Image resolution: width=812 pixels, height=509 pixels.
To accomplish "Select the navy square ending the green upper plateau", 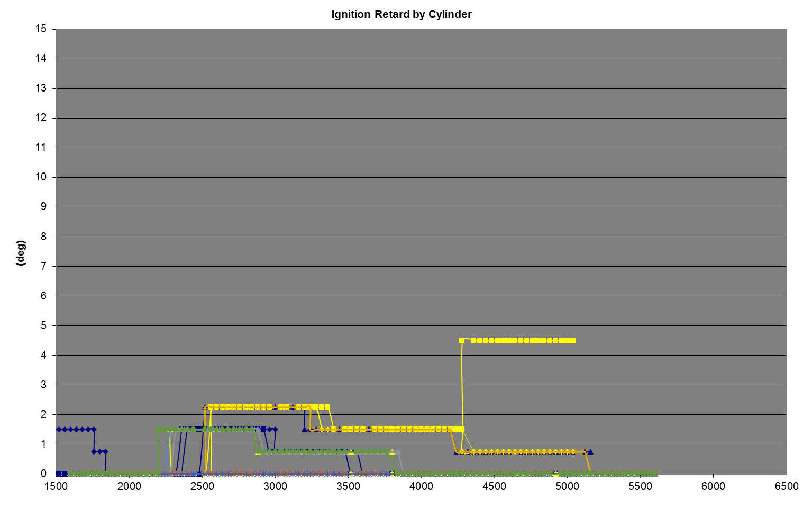I will click(263, 429).
